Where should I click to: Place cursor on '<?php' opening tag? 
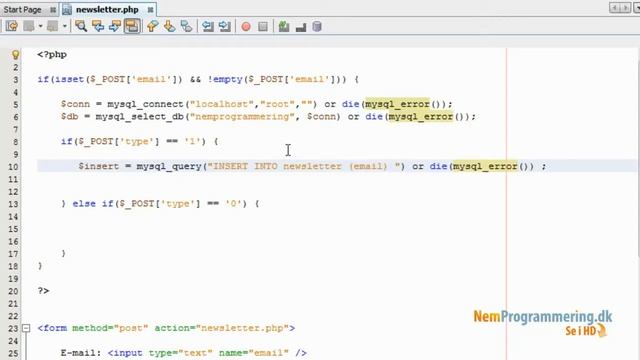point(52,54)
